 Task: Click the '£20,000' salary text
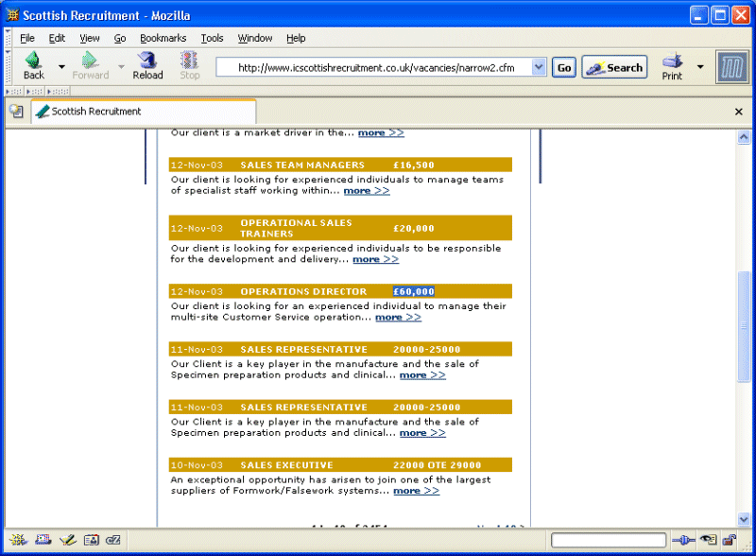click(414, 228)
